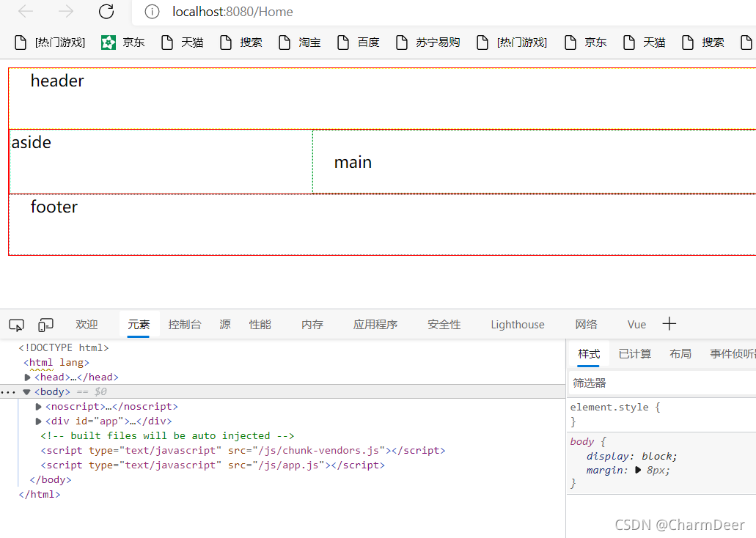Image resolution: width=756 pixels, height=538 pixels.
Task: Click the header text on page
Action: point(57,81)
